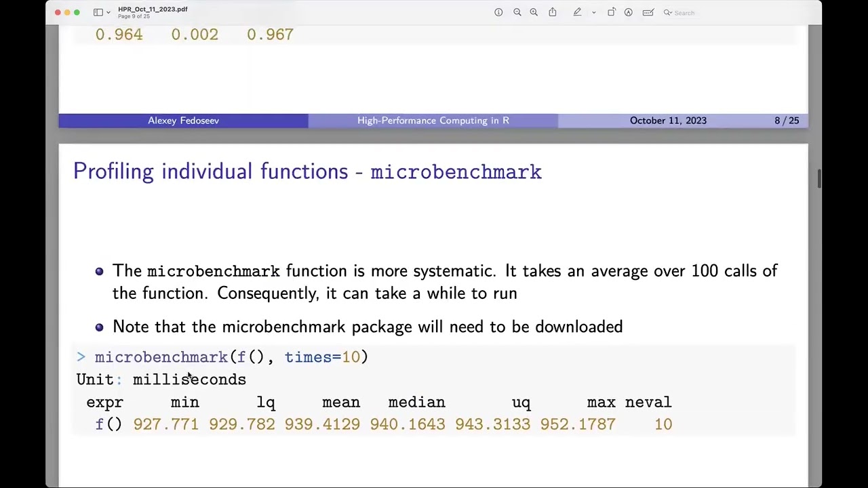Click the microbenchmark(f(), times=10) code line
The image size is (868, 488).
coord(231,357)
